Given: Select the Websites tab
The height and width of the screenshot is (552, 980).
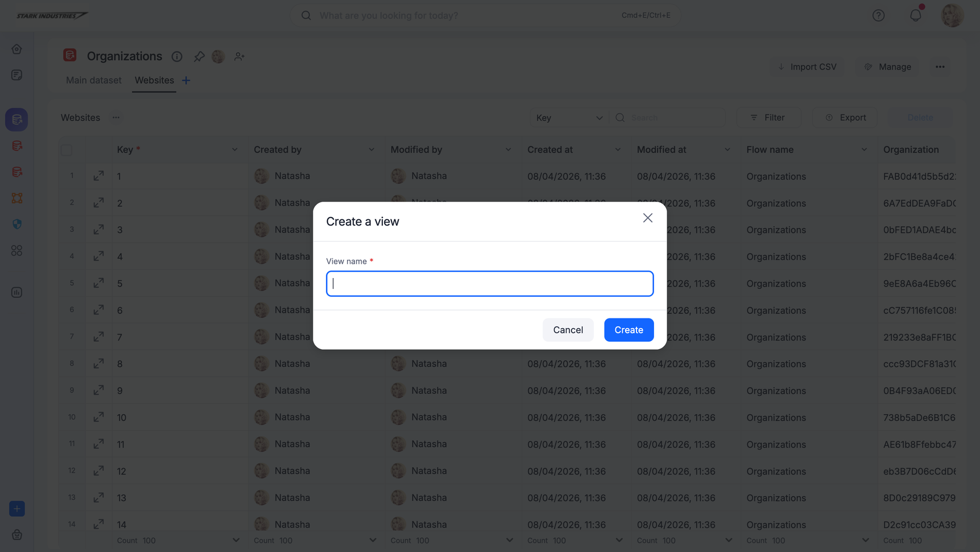Looking at the screenshot, I should coord(154,80).
